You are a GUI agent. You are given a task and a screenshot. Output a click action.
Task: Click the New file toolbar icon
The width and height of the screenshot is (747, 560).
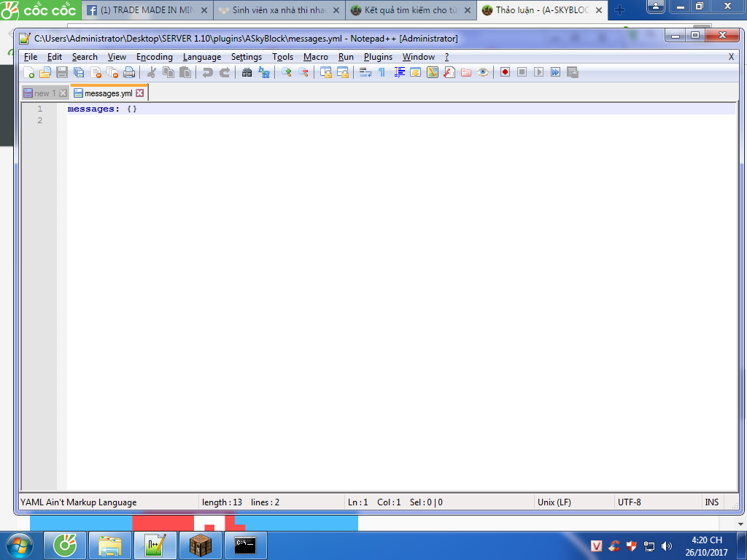28,72
